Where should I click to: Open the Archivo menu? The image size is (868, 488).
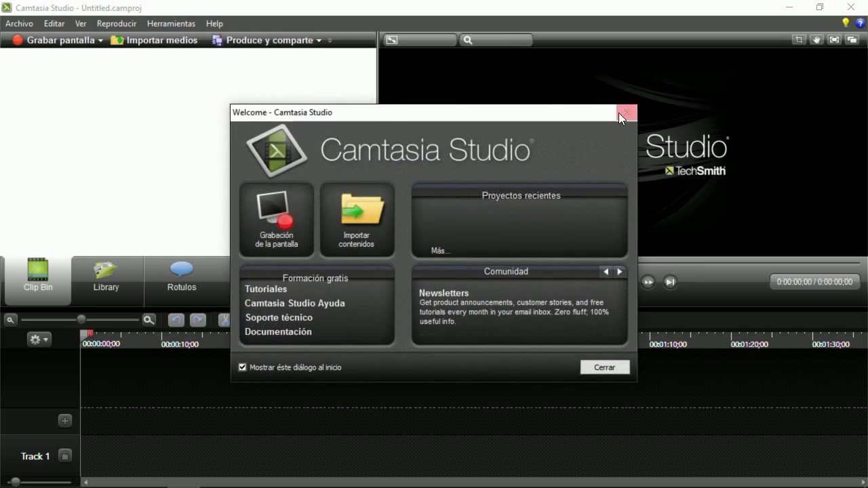click(x=19, y=24)
